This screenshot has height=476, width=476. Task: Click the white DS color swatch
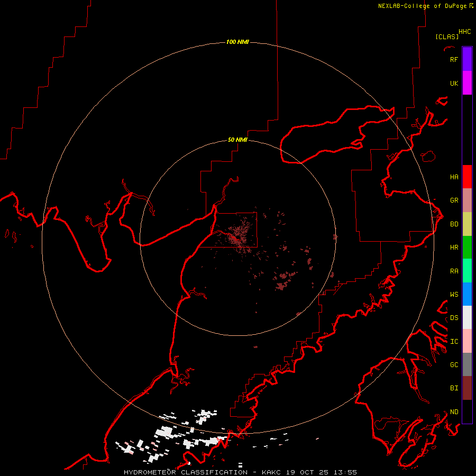[467, 317]
